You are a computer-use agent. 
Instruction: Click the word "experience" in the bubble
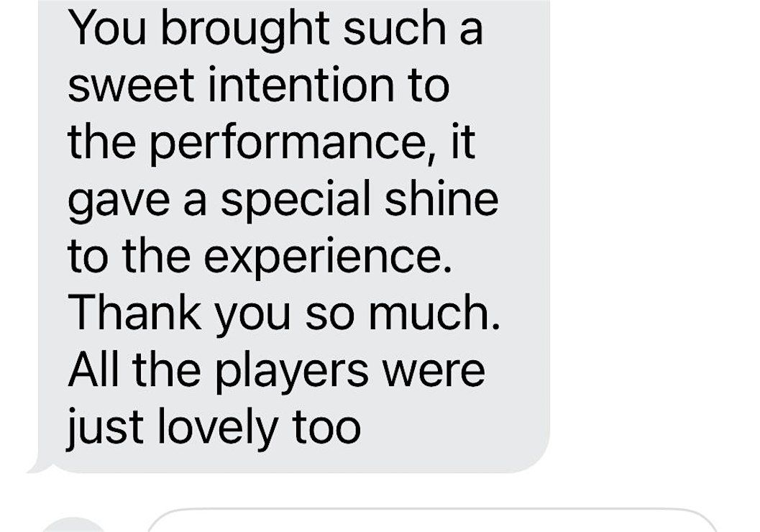[322, 259]
